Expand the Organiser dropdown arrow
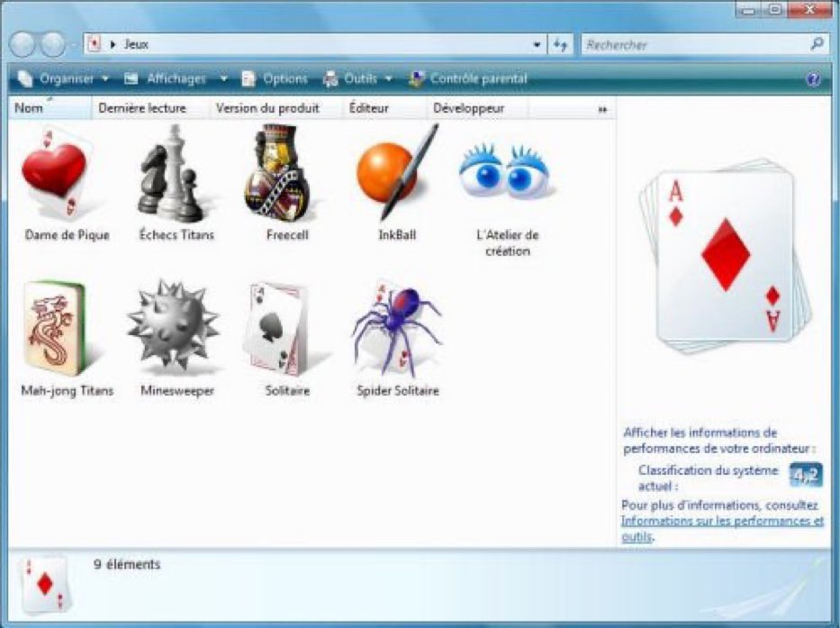Screen dimensions: 840x628 [x=105, y=78]
